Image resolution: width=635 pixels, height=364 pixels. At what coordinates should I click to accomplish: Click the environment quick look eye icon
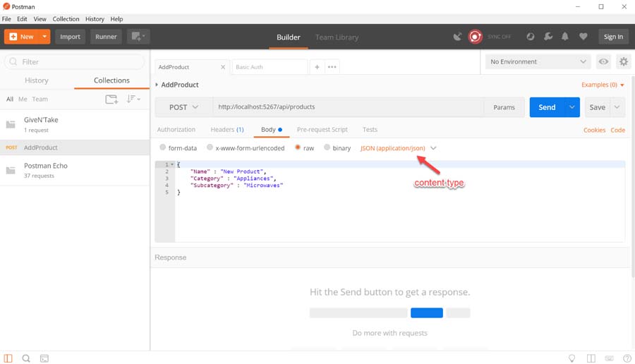point(603,62)
